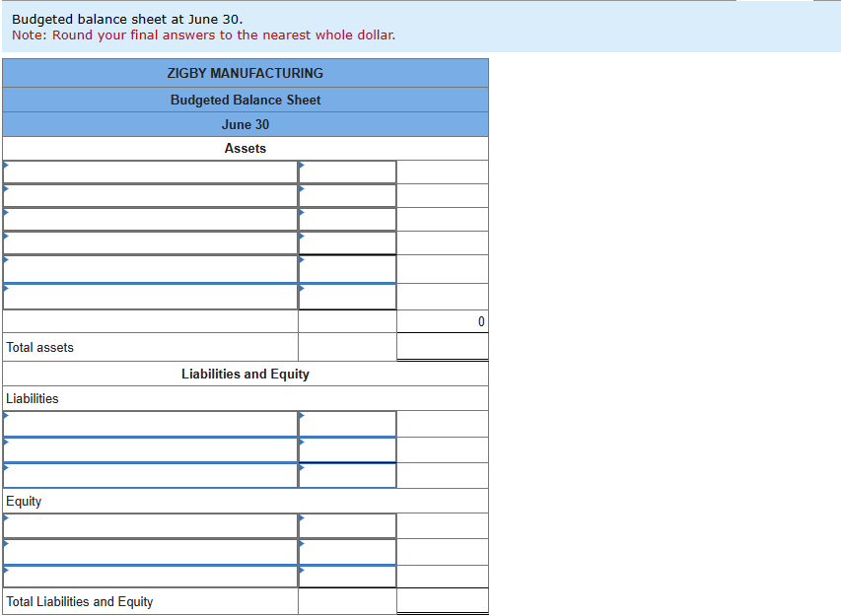Open the second liability row dropdown

coord(150,450)
